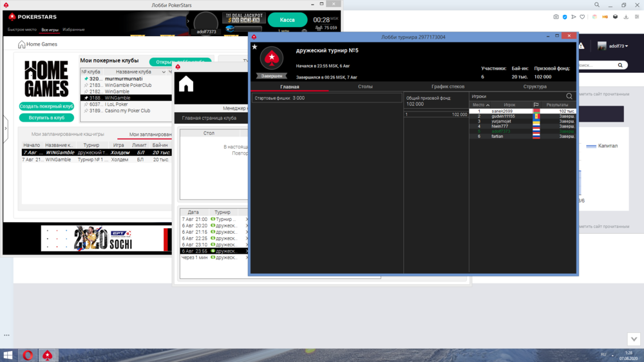Click the white house icon in the club window
644x362 pixels.
click(x=186, y=84)
